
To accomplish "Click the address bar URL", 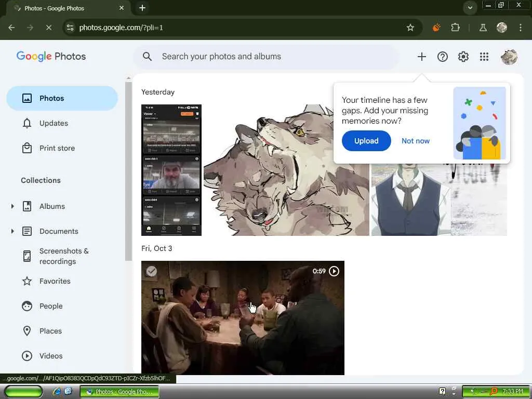I will [121, 28].
